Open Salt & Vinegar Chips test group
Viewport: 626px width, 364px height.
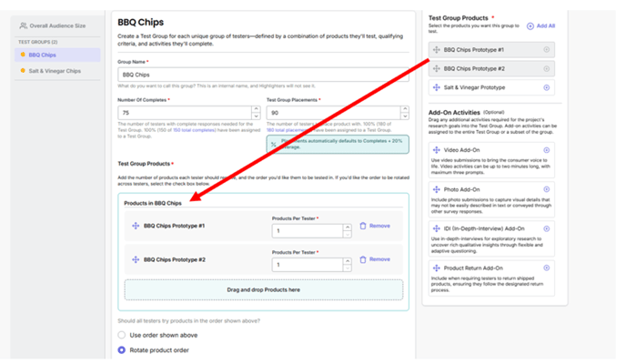54,71
